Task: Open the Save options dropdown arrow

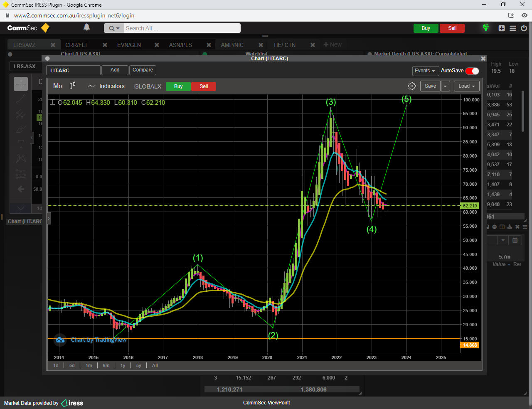Action: pos(445,86)
